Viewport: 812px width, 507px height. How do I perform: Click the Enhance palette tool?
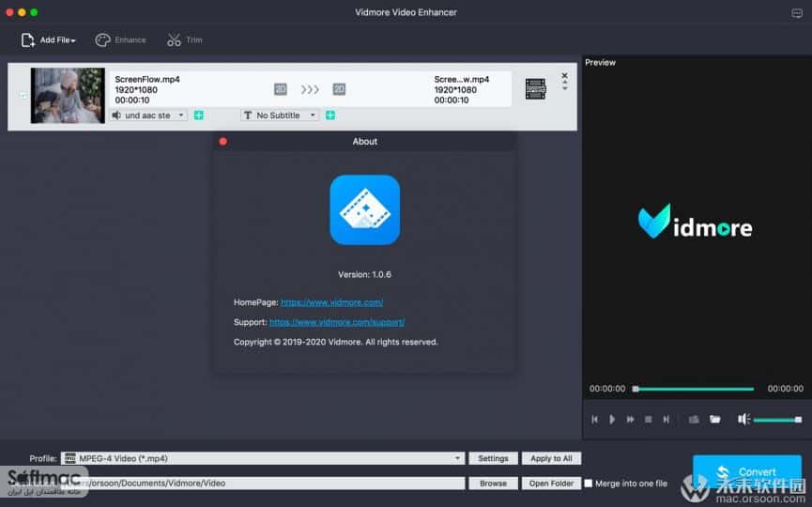coord(120,39)
